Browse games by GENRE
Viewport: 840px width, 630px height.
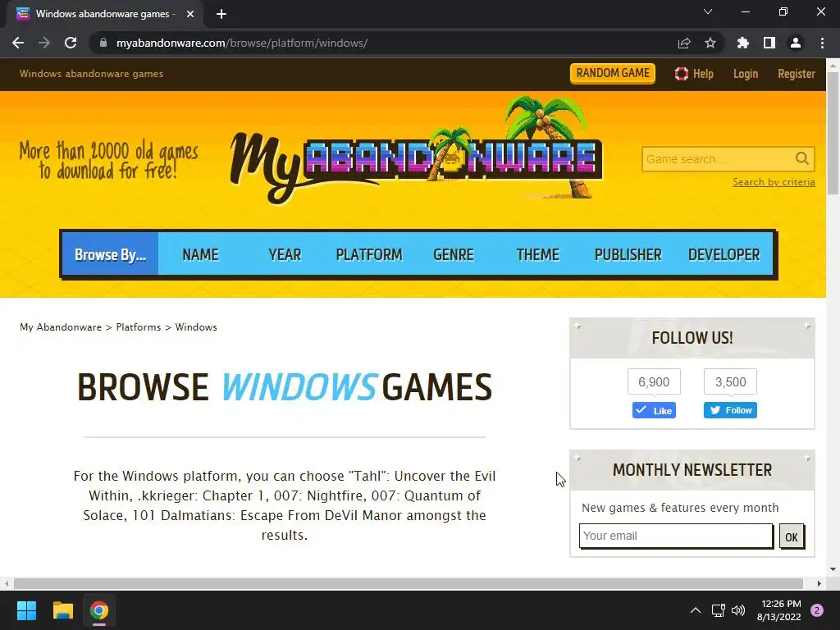pos(453,254)
